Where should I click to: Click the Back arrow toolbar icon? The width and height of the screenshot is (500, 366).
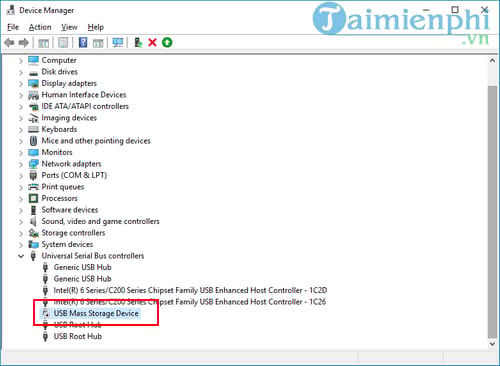coord(9,43)
